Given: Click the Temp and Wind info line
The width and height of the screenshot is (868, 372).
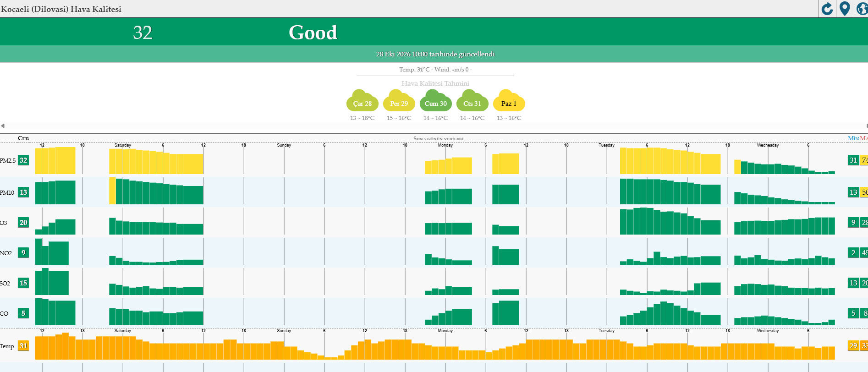Looking at the screenshot, I should tap(435, 70).
